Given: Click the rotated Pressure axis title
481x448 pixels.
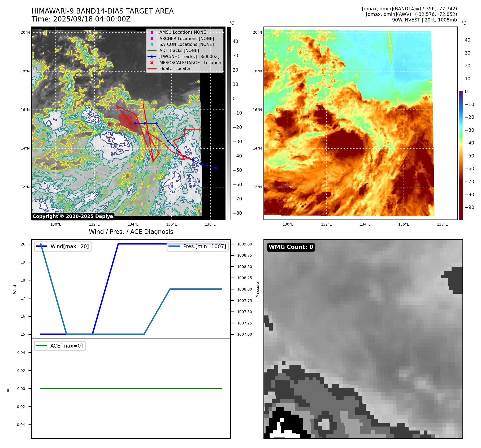Looking at the screenshot, I should point(258,289).
